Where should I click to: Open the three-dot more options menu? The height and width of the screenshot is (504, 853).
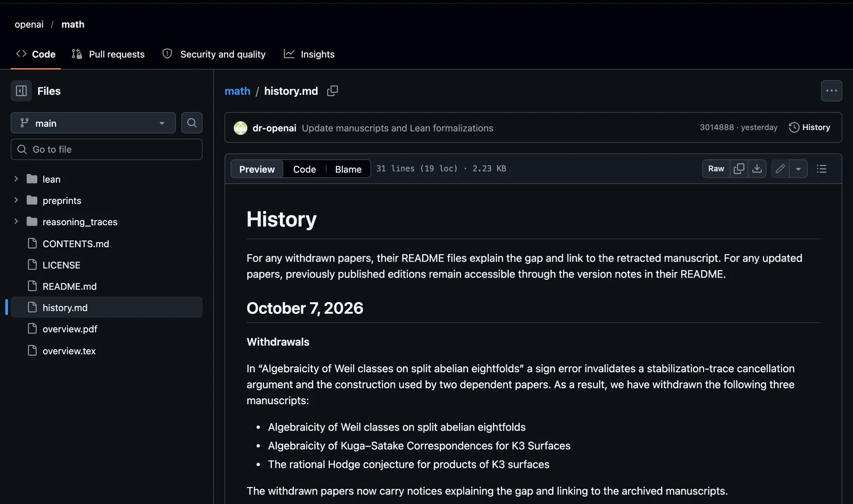click(832, 91)
